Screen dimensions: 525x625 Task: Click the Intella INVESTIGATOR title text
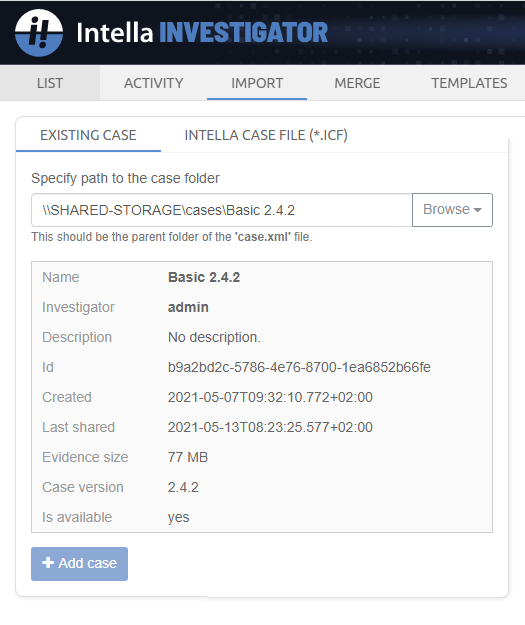[202, 33]
